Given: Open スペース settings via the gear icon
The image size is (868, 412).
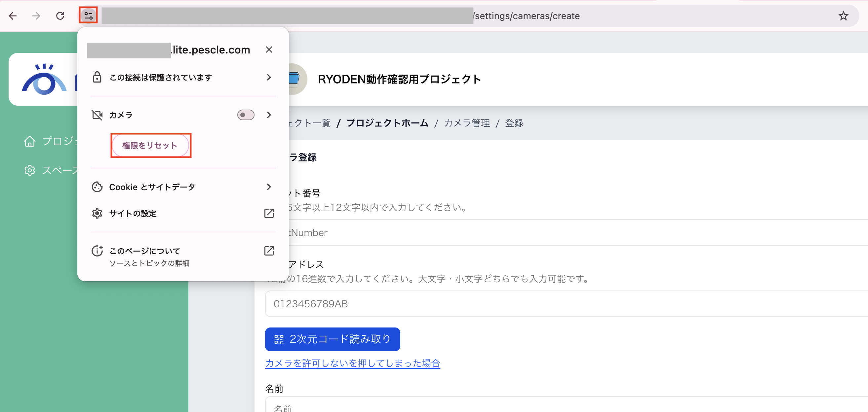Looking at the screenshot, I should [x=30, y=170].
